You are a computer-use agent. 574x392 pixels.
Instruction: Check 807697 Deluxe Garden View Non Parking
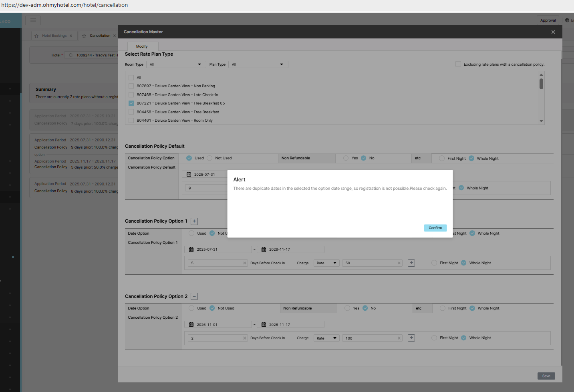click(x=131, y=86)
